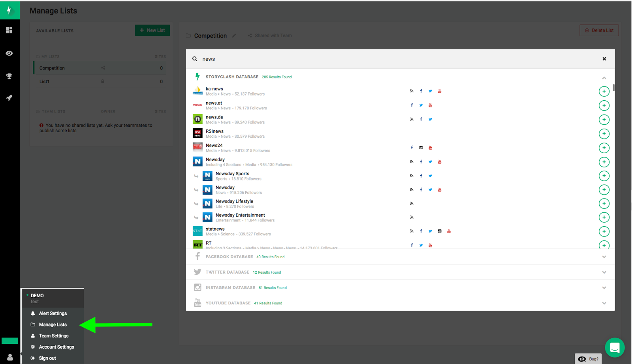Click Shared with Team link

pos(270,36)
